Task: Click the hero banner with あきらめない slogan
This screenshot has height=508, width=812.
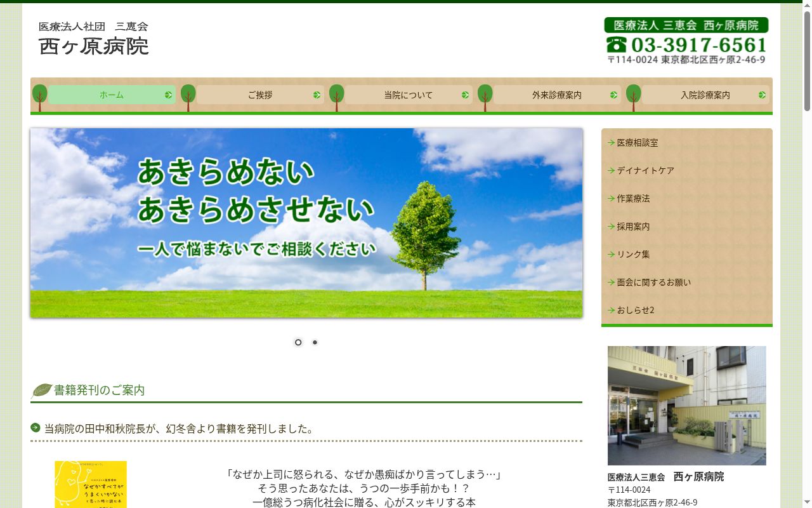Action: [x=306, y=223]
